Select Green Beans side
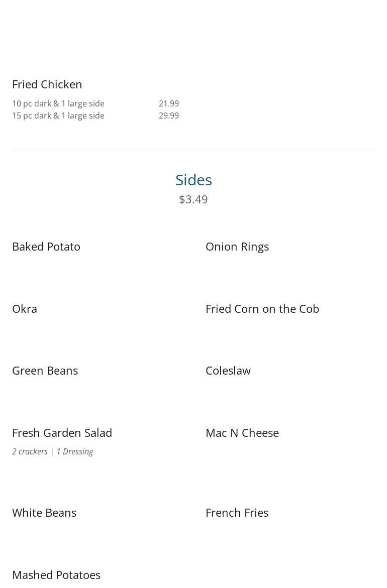The image size is (387, 588). [45, 371]
